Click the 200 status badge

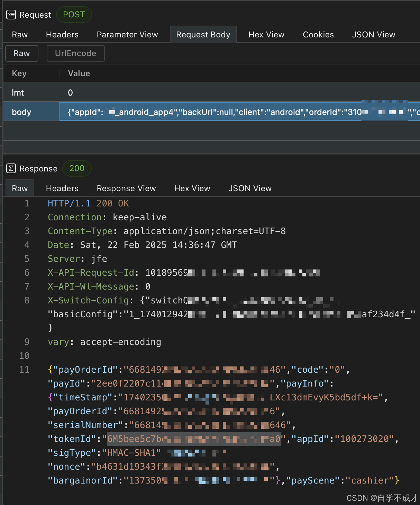tap(77, 168)
